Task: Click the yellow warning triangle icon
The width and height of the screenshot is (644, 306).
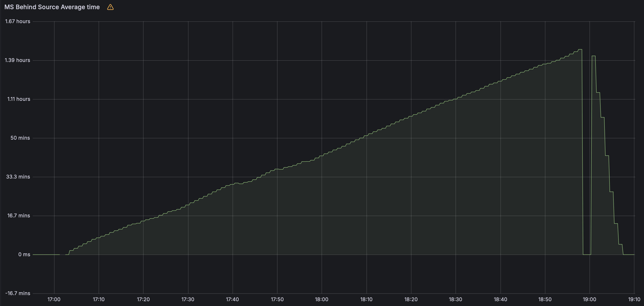Action: pyautogui.click(x=110, y=7)
